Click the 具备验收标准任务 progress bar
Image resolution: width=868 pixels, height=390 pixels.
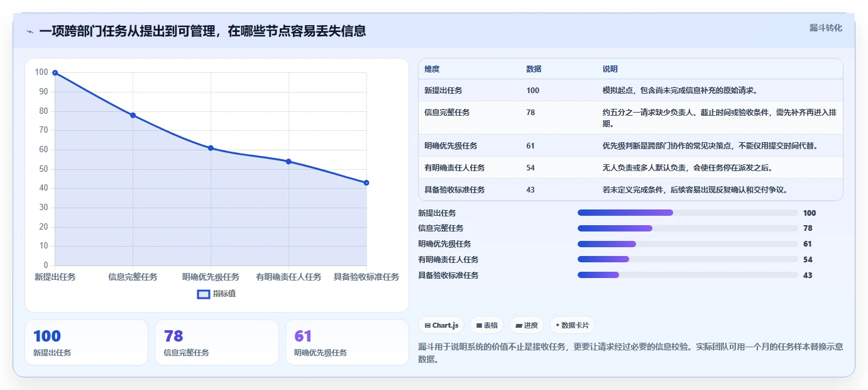tap(688, 275)
